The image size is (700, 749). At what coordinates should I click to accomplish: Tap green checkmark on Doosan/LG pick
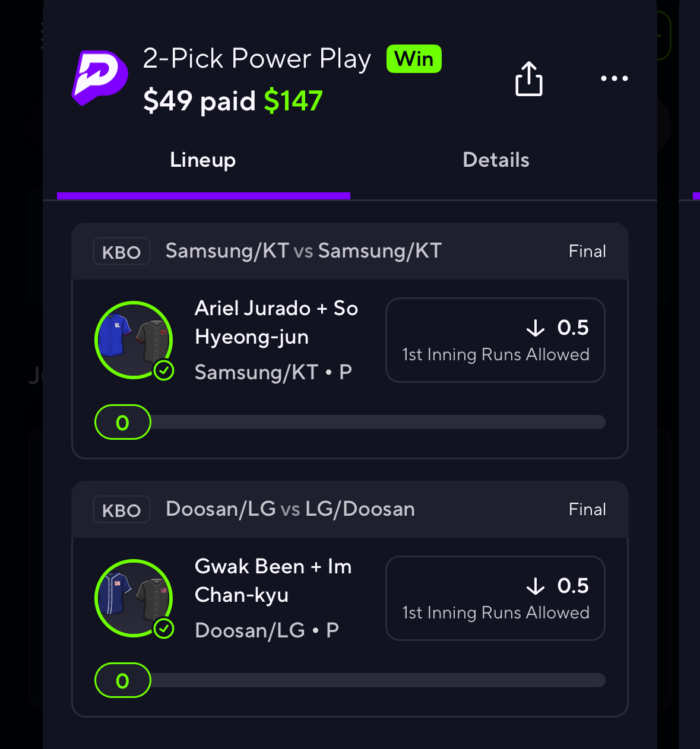tap(164, 629)
